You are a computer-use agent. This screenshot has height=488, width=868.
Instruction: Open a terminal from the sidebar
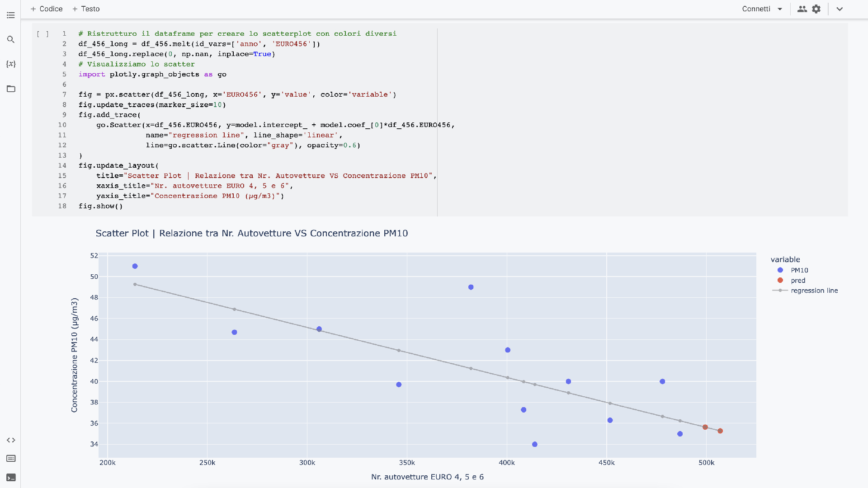[x=11, y=478]
